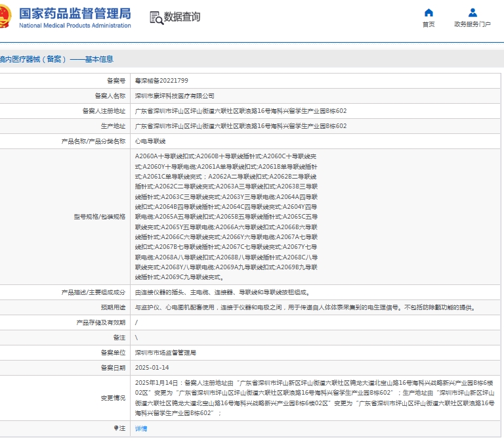This screenshot has height=442, width=504.
Task: Click the 备案人名称 row label
Action: 110,96
